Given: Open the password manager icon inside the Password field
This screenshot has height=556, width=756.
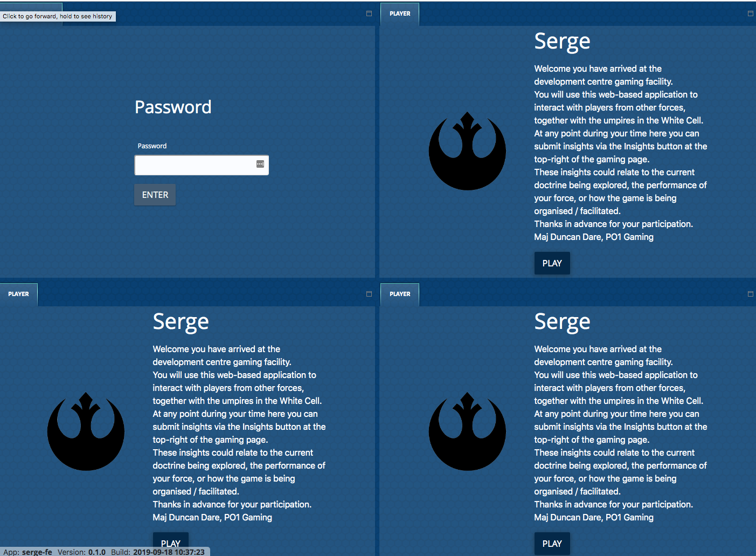Looking at the screenshot, I should [x=260, y=164].
